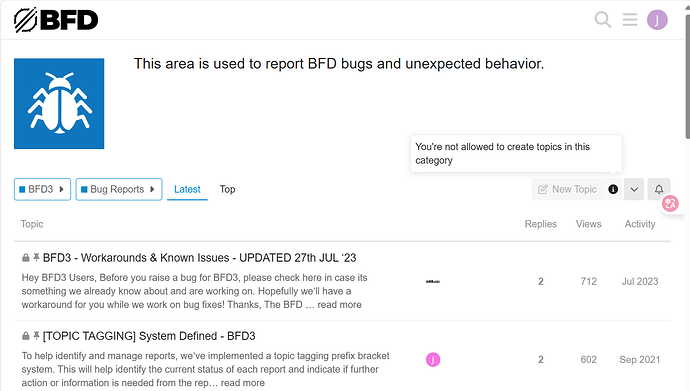
Task: Expand the Bug Reports subcategory dropdown
Action: click(x=119, y=189)
